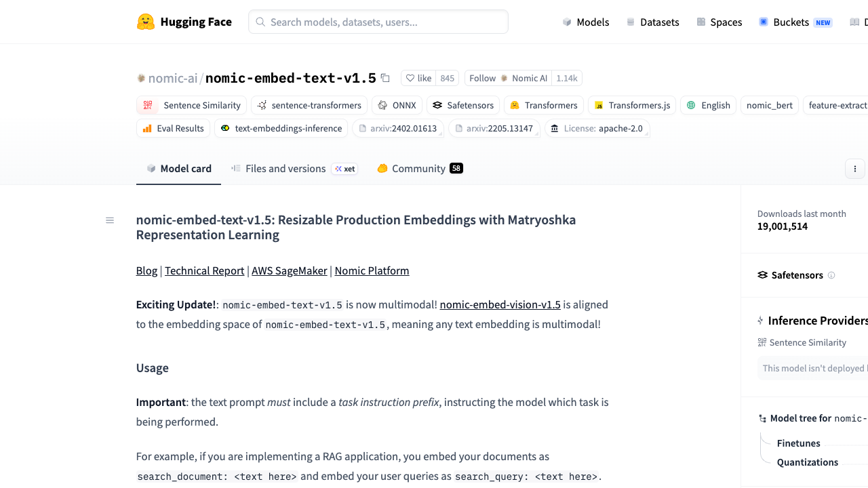
Task: Open the Sentence Similarity link in the sidebar
Action: [802, 342]
